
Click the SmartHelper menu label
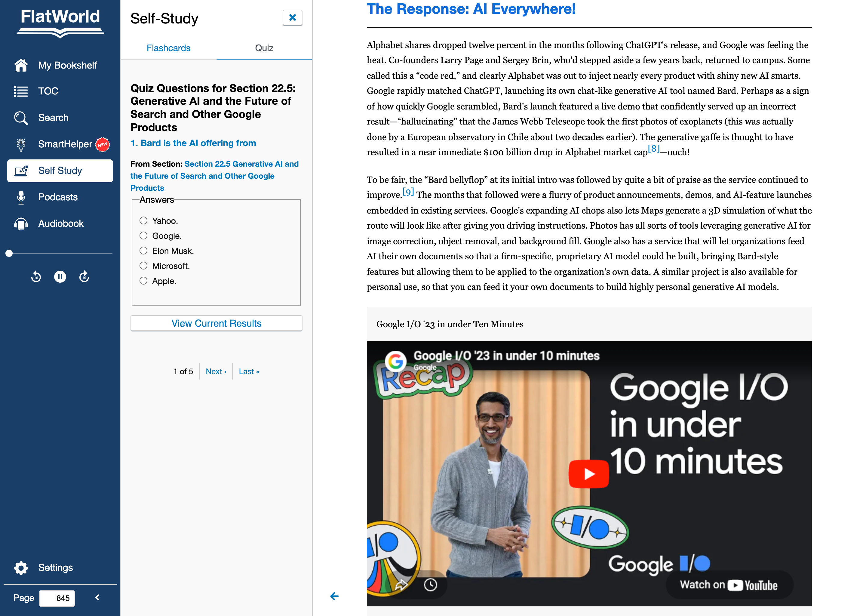[x=65, y=144]
